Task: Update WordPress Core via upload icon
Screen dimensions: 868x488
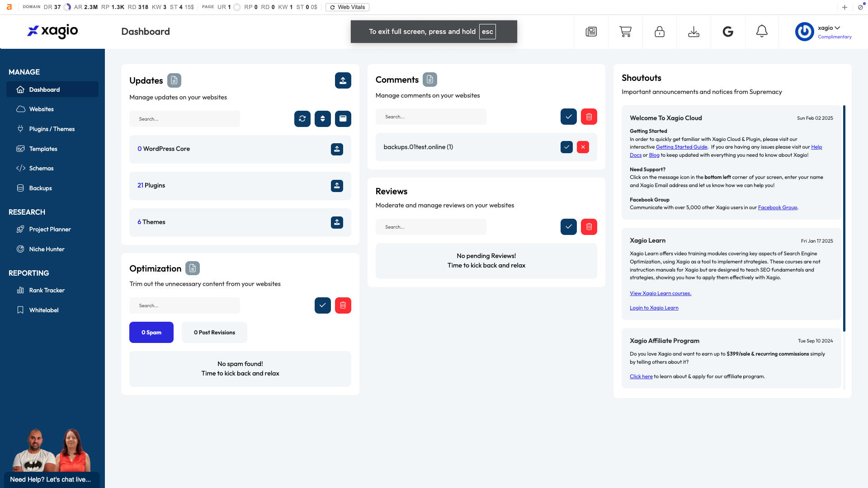Action: pyautogui.click(x=337, y=149)
